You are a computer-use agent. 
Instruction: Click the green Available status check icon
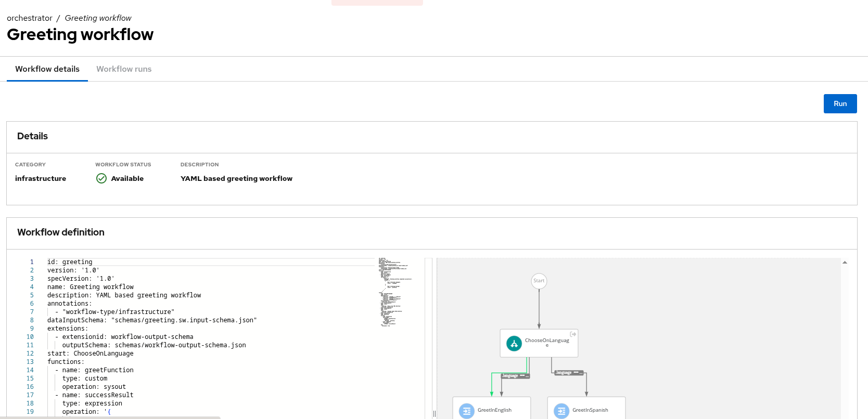point(101,178)
